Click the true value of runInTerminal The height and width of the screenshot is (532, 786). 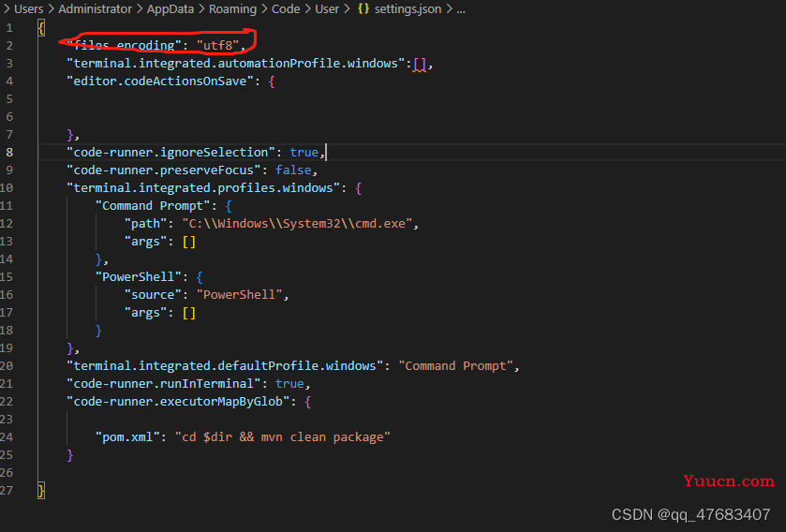click(x=289, y=384)
